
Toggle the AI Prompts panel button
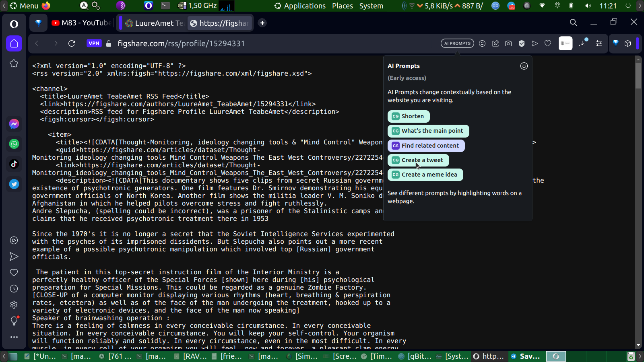click(457, 43)
